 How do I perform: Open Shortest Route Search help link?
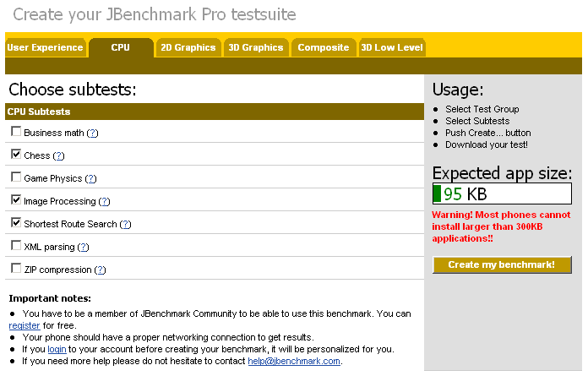pyautogui.click(x=126, y=225)
